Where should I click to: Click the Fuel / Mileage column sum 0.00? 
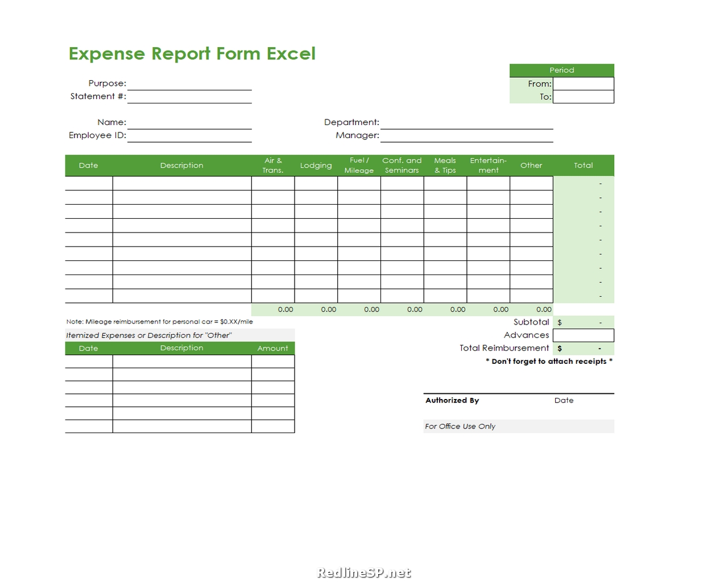coord(359,310)
